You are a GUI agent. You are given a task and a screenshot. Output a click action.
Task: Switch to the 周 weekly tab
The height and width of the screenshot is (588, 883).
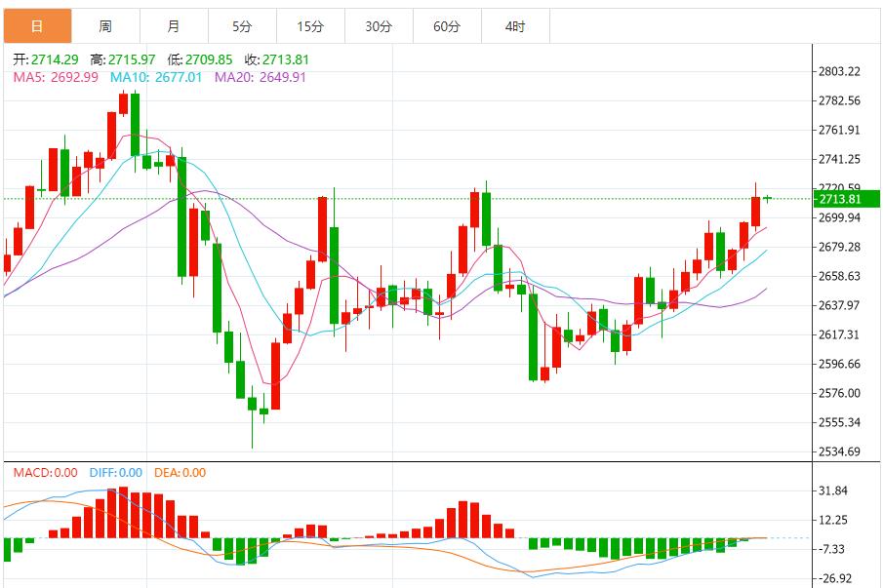tap(105, 26)
